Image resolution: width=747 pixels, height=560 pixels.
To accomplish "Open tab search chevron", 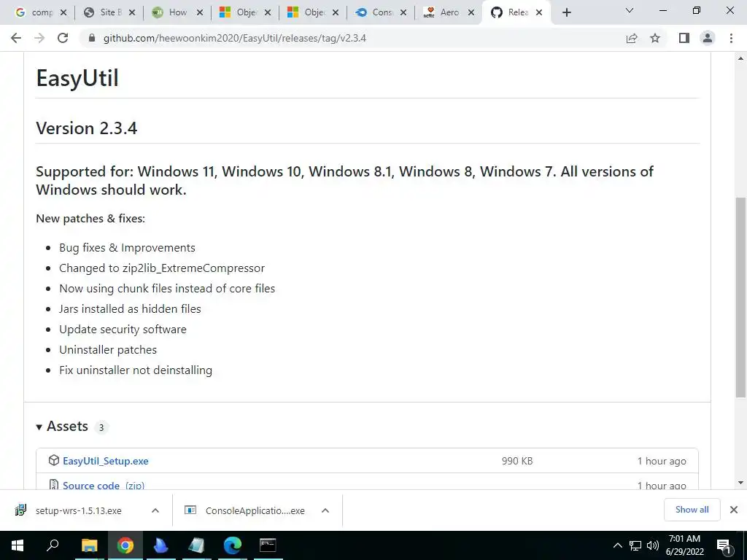I will click(x=630, y=10).
